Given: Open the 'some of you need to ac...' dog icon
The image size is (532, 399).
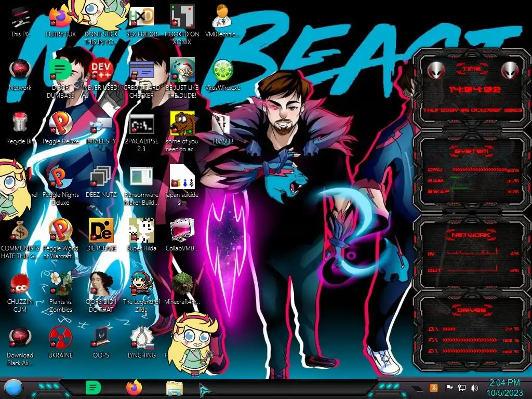Looking at the screenshot, I should point(182,124).
